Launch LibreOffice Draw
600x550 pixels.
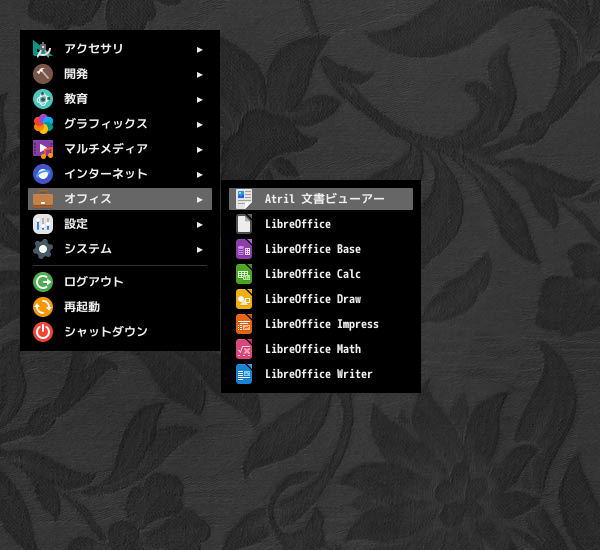click(321, 299)
